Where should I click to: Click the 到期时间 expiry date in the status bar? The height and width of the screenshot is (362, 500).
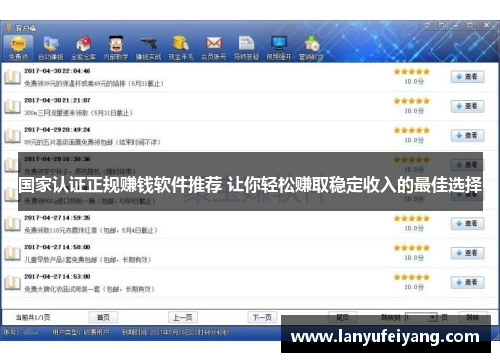coord(175,332)
